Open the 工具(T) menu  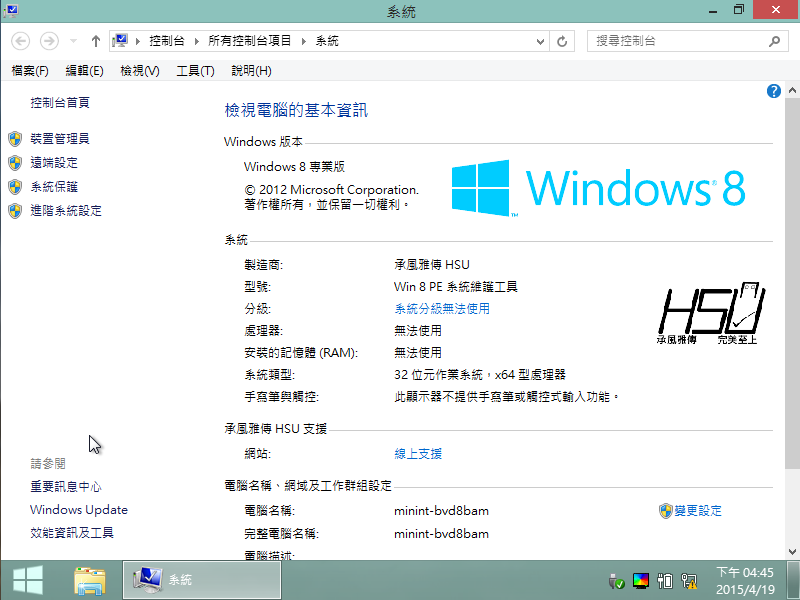[195, 70]
